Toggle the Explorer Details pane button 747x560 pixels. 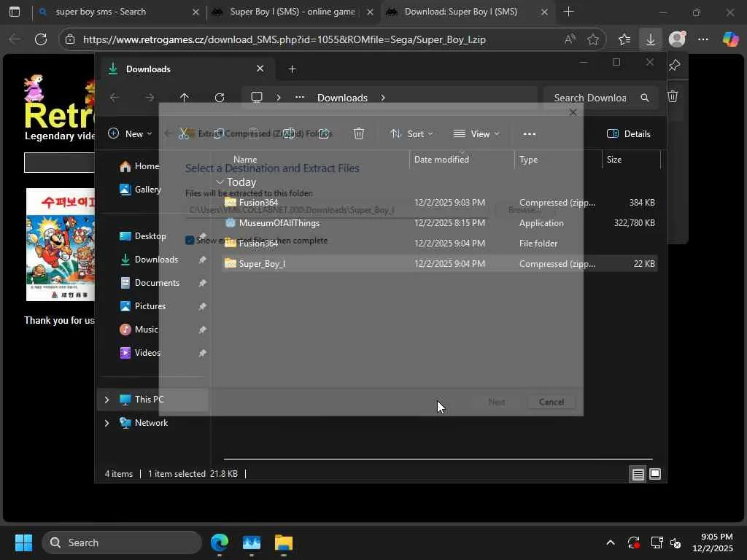pyautogui.click(x=628, y=134)
